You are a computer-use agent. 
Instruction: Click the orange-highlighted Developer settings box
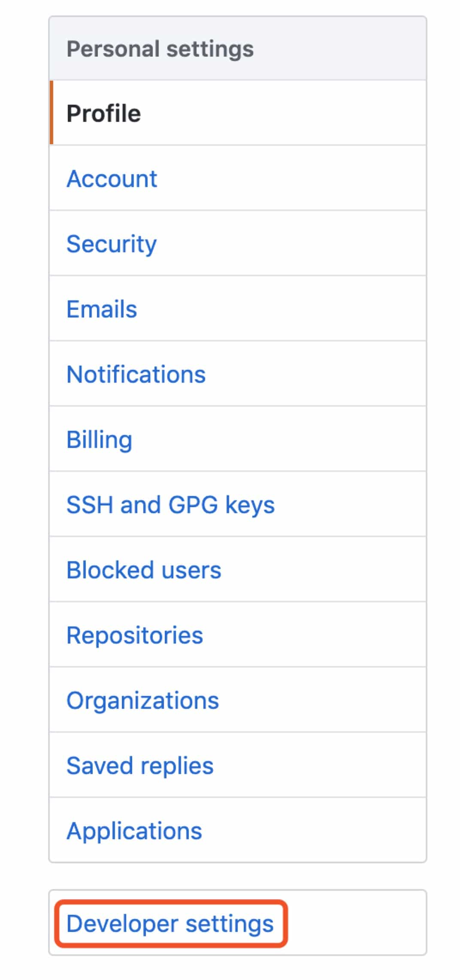click(x=171, y=923)
